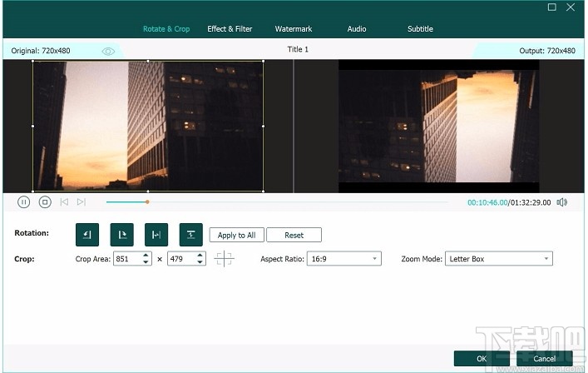This screenshot has width=588, height=373.
Task: Flip the video horizontally
Action: (x=156, y=235)
